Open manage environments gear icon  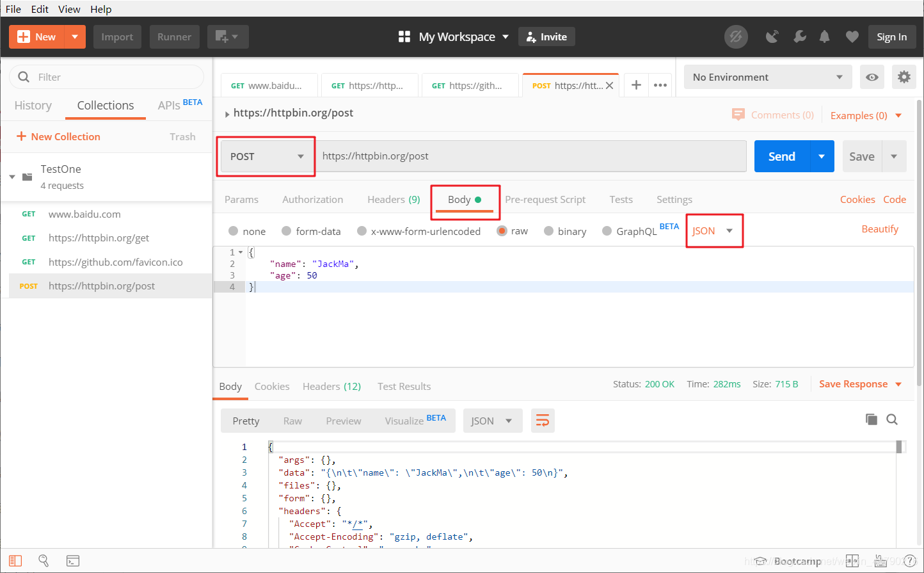pos(904,77)
